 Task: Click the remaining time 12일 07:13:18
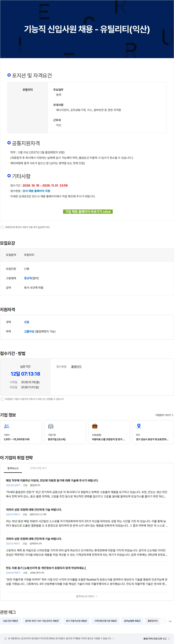pos(25,374)
